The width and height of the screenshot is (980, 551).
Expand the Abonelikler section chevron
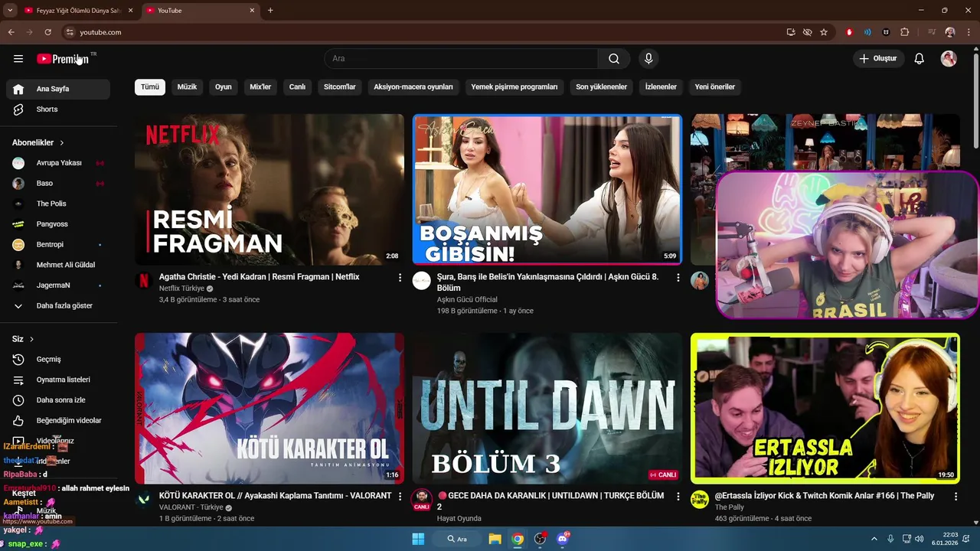[62, 143]
